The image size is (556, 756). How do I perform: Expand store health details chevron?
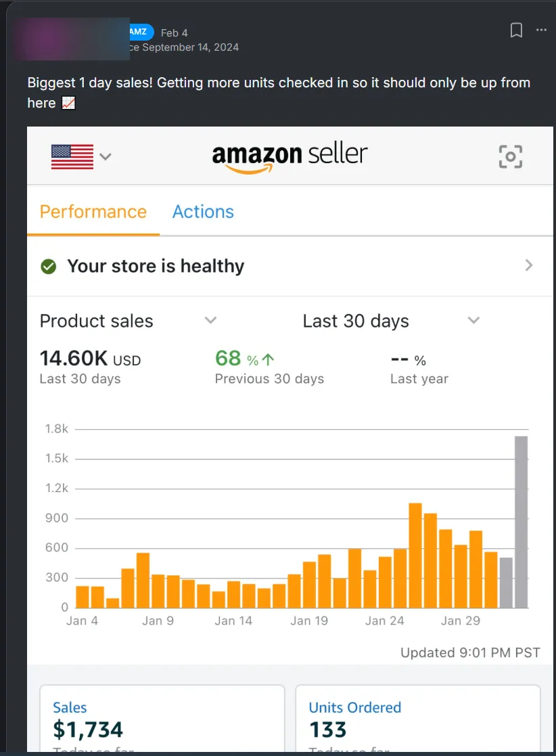pos(528,265)
